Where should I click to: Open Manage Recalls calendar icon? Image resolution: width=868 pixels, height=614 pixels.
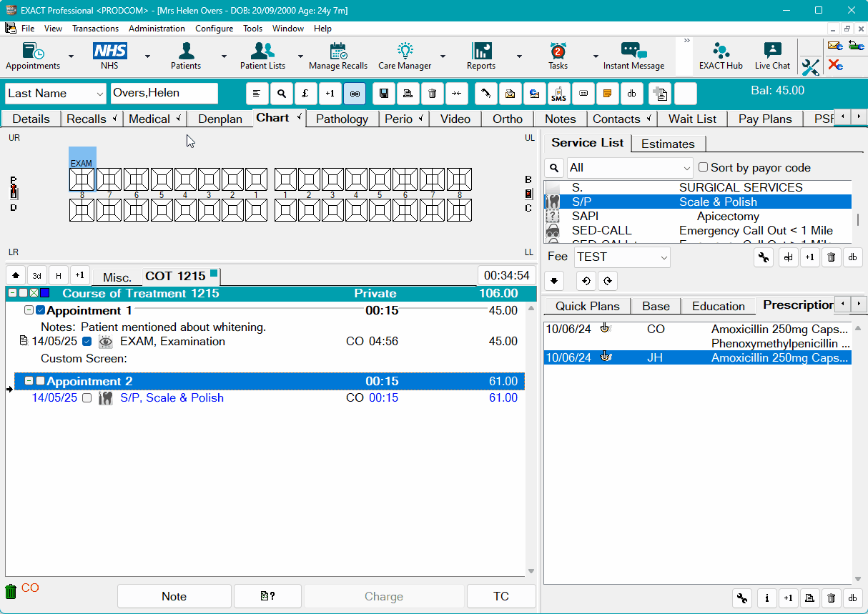[x=338, y=56]
